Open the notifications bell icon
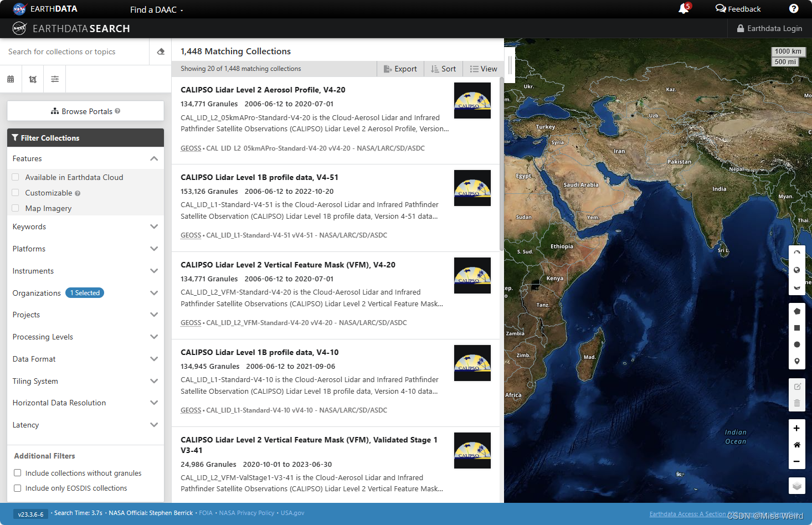Viewport: 812px width, 525px height. click(x=683, y=9)
